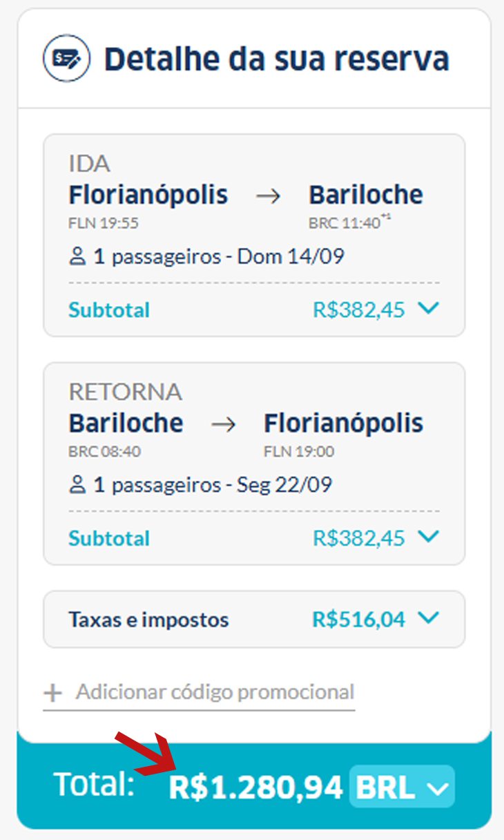The width and height of the screenshot is (504, 840).
Task: Click the plus icon beside promo code
Action: (x=53, y=692)
